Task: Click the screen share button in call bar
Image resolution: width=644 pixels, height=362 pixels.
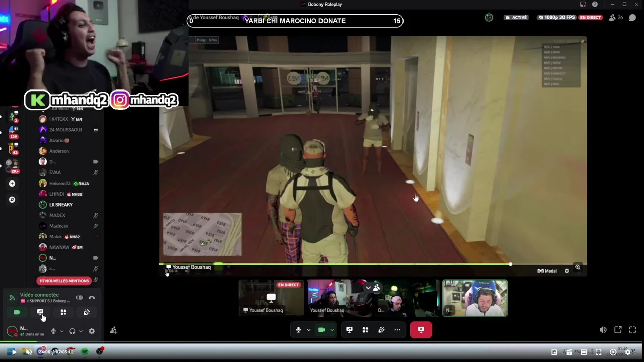Action: (x=349, y=330)
